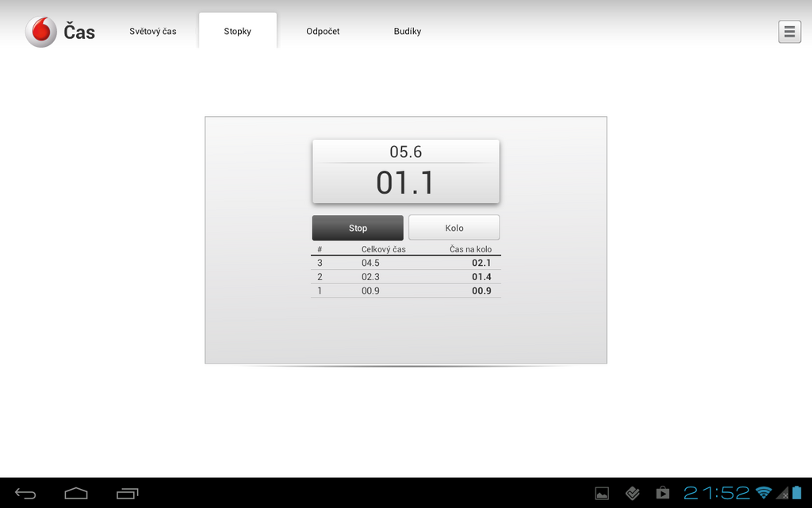This screenshot has width=812, height=508.
Task: Open the picture notification icon
Action: click(x=602, y=494)
